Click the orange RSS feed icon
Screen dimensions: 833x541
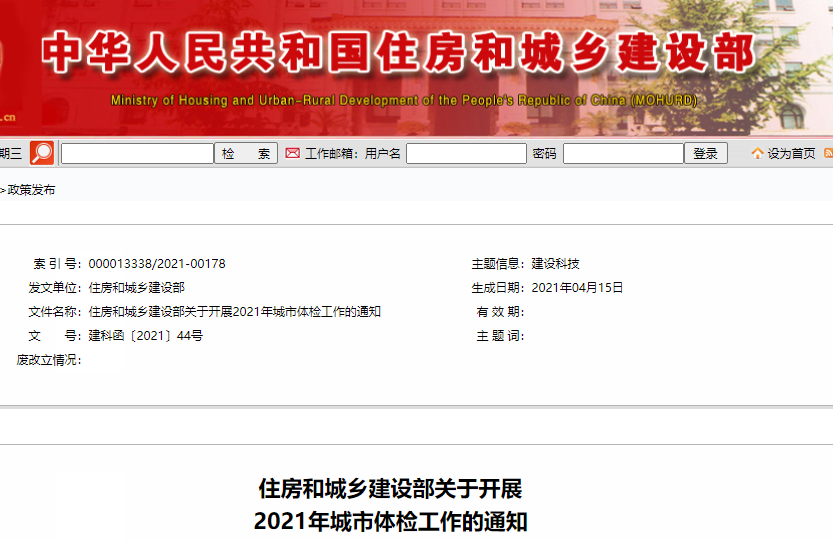click(x=828, y=153)
